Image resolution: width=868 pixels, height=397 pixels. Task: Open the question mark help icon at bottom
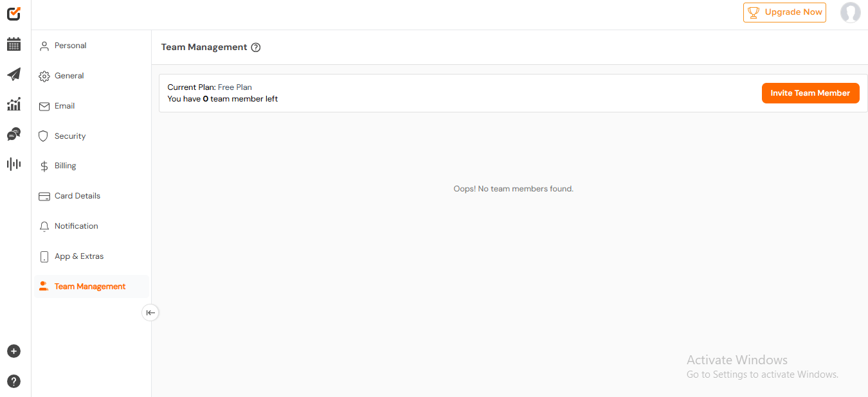[x=14, y=382]
